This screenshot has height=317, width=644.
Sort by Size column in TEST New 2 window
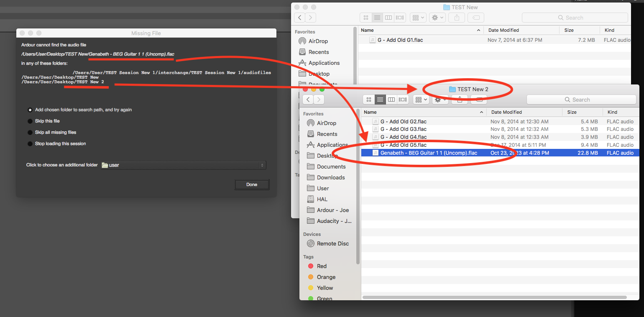572,112
